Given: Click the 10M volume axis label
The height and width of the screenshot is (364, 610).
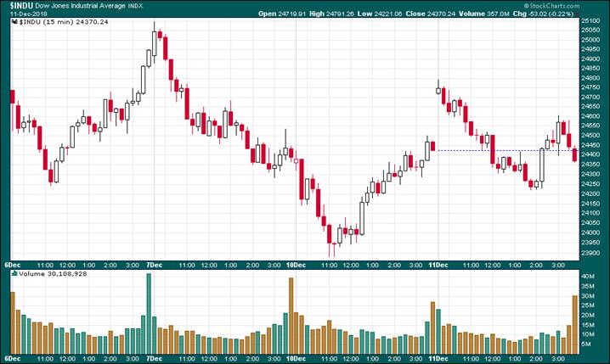Looking at the screenshot, I should point(588,334).
